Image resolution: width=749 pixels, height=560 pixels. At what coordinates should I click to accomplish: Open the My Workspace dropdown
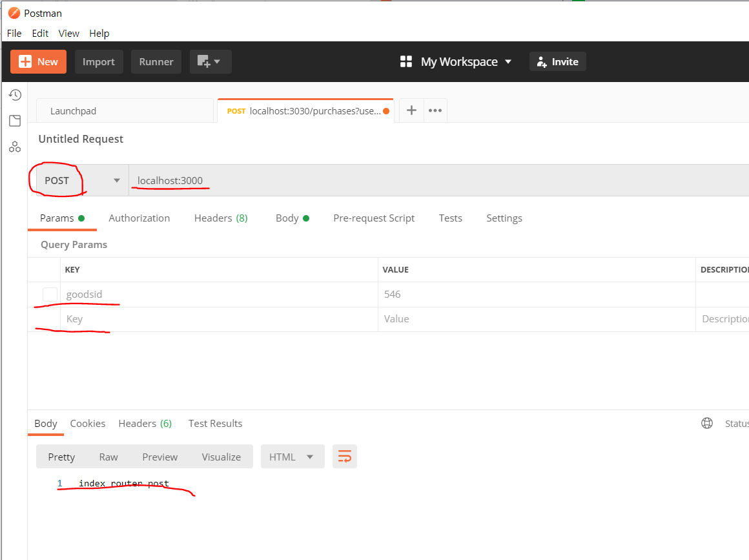tap(466, 61)
